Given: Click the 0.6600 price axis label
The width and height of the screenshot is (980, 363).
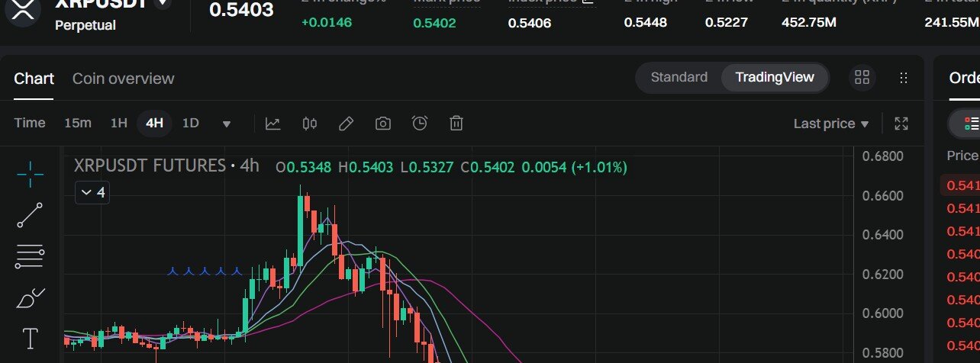Looking at the screenshot, I should click(x=882, y=195).
